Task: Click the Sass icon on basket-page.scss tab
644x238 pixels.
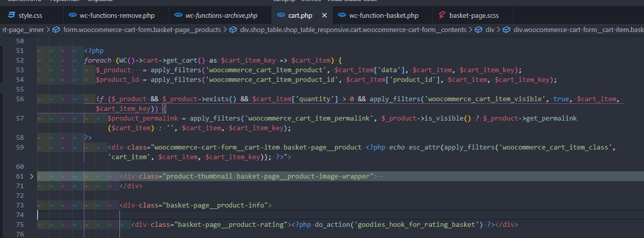Action: pos(441,16)
